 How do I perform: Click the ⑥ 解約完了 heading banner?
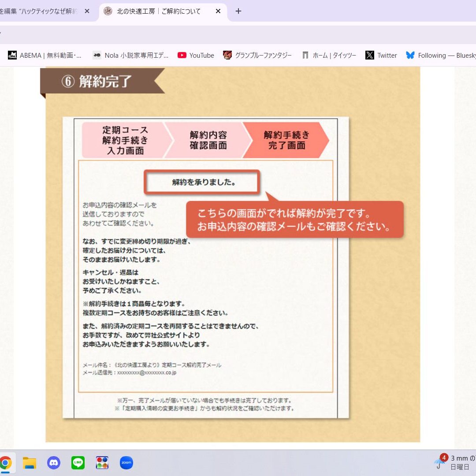coord(103,81)
